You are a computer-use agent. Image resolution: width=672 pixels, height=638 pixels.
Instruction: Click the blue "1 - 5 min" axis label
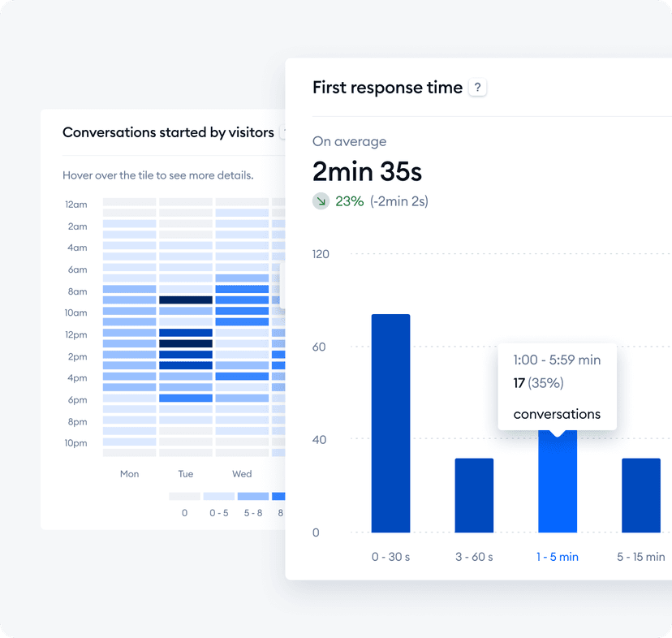click(558, 557)
